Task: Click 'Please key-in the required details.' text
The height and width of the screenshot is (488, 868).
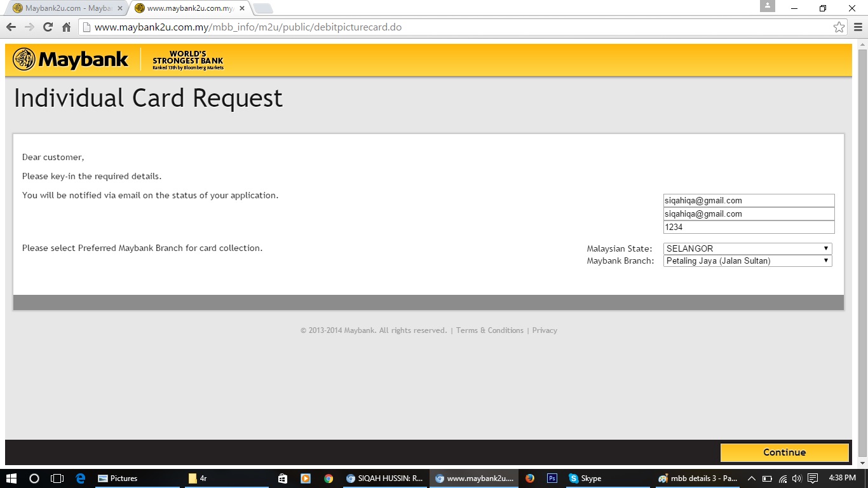Action: [92, 176]
